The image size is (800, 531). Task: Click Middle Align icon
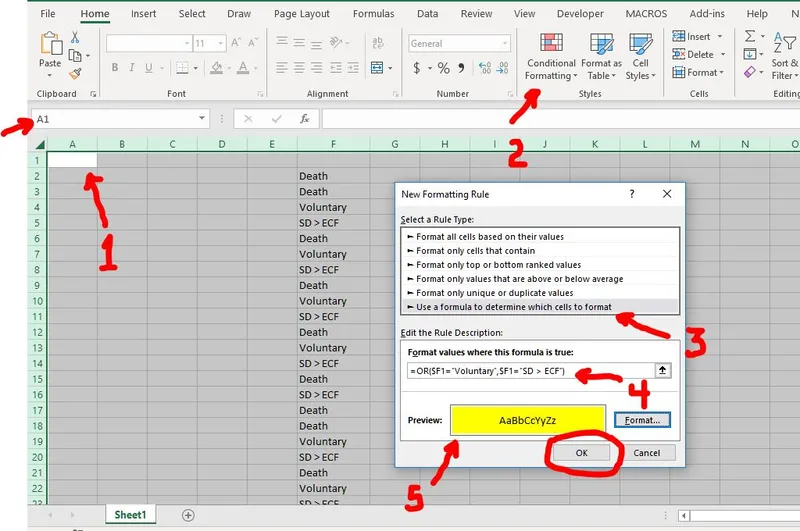299,43
